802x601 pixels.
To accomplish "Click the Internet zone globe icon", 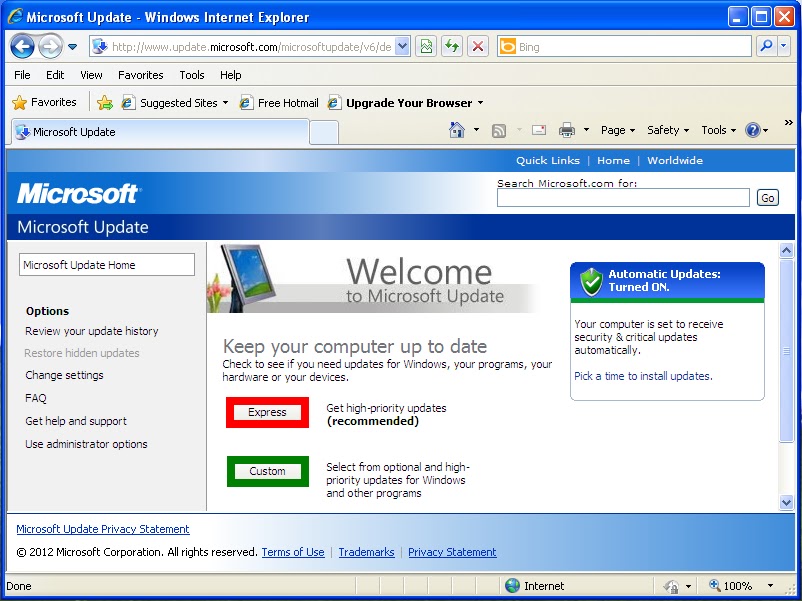I will [512, 586].
